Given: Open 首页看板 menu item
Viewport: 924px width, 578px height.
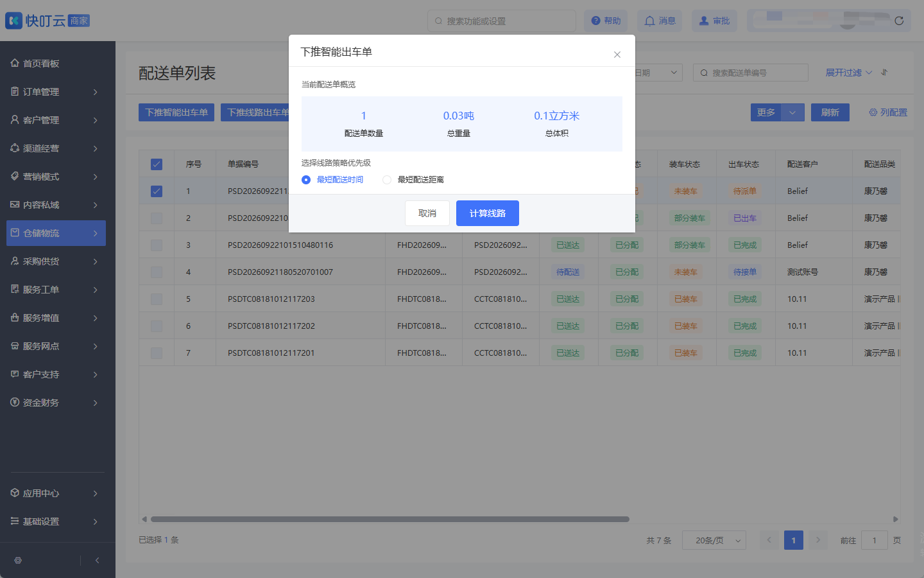Looking at the screenshot, I should [56, 64].
